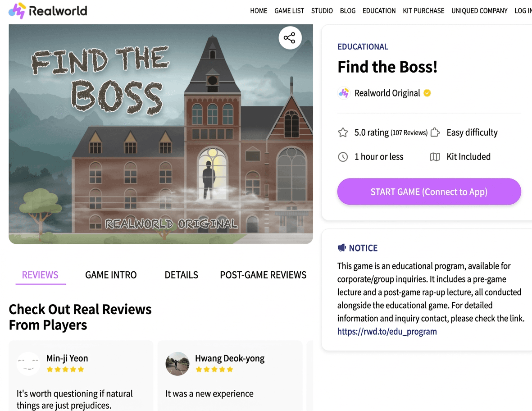The width and height of the screenshot is (532, 411).
Task: Click 'Check Out Real Reviews From Players' heading
Action: point(80,317)
